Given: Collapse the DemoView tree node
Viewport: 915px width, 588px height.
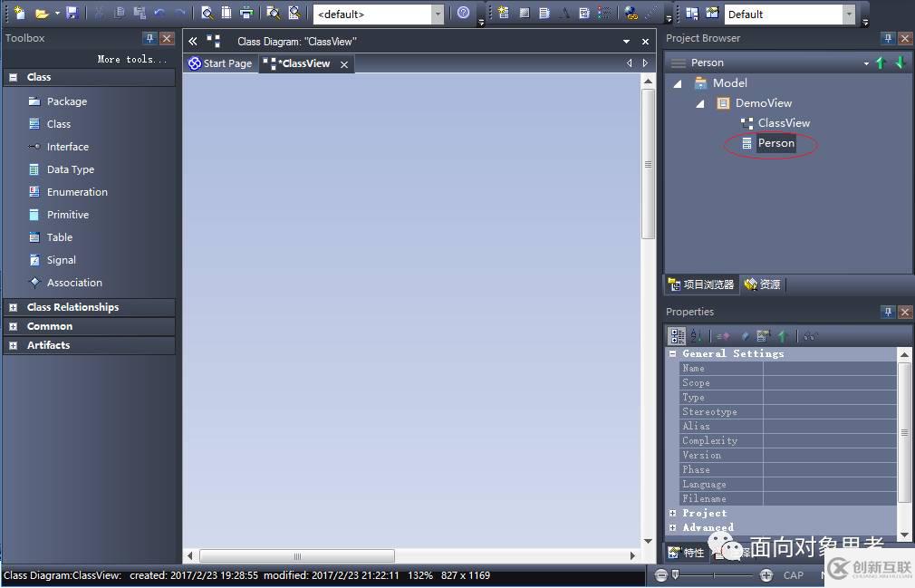Looking at the screenshot, I should [x=700, y=104].
